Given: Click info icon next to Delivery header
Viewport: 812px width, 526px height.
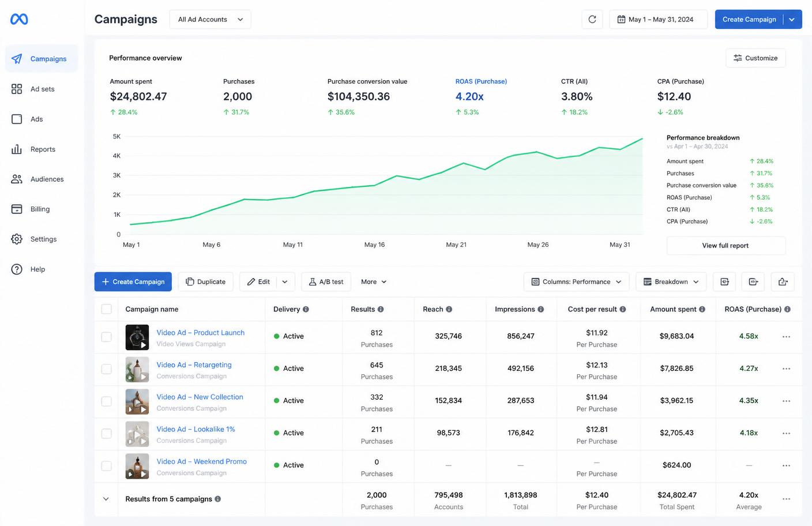Looking at the screenshot, I should pos(306,309).
